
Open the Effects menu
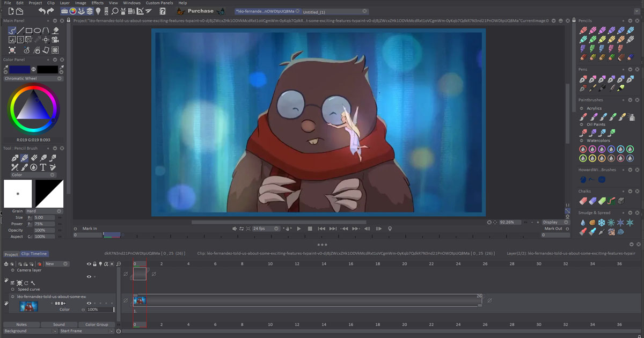97,2
